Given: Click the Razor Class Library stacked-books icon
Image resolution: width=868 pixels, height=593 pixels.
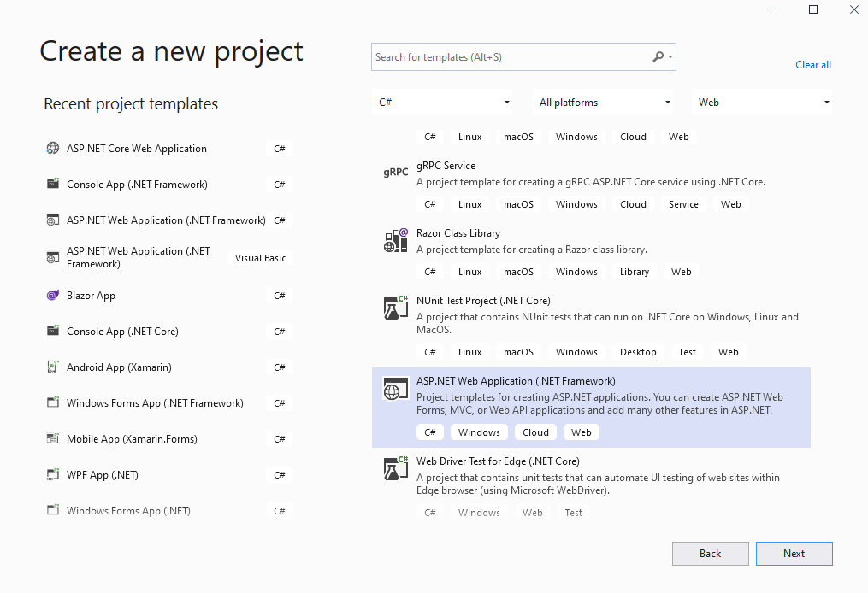Looking at the screenshot, I should pos(395,240).
